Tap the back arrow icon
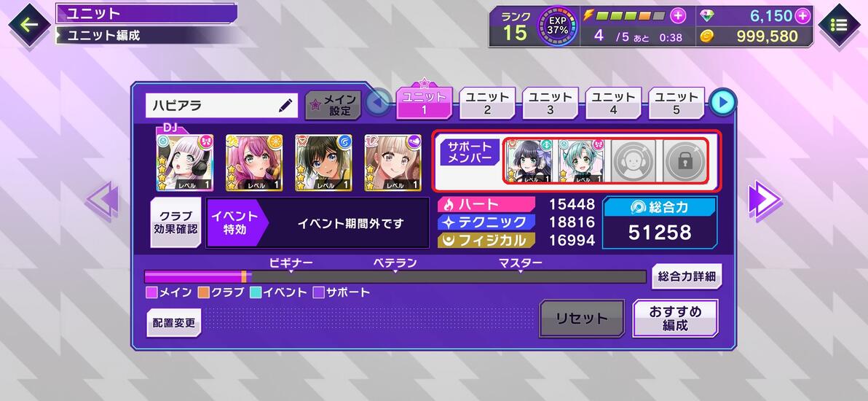Image resolution: width=868 pixels, height=401 pixels. coord(29,24)
